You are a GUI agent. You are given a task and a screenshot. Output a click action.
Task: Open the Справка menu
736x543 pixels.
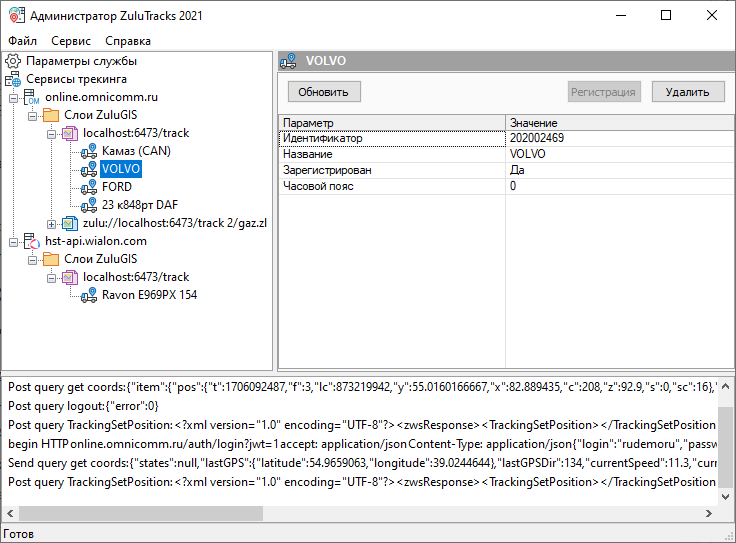click(128, 41)
